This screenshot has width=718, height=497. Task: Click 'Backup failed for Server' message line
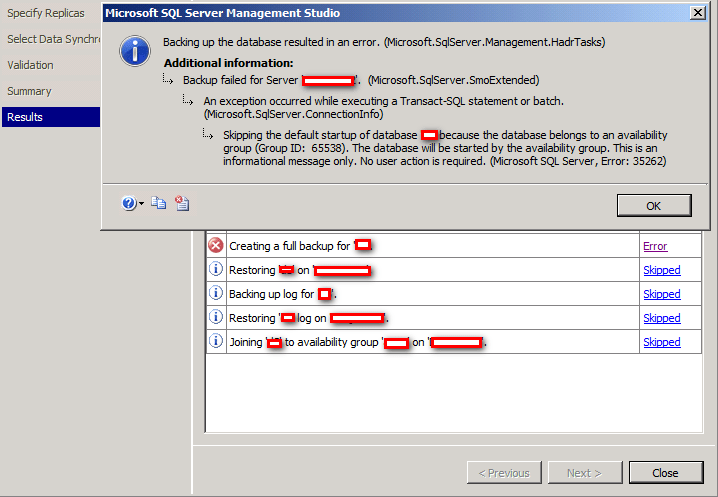(361, 80)
